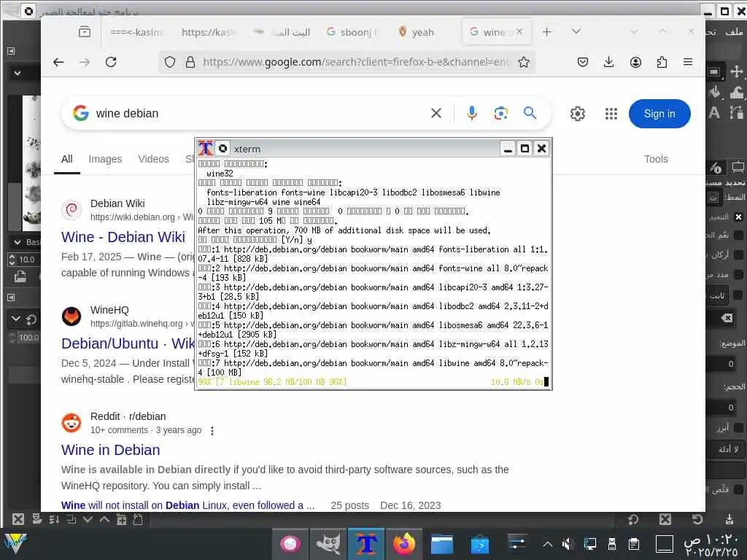747x560 pixels.
Task: Open GIMP from the taskbar
Action: point(328,544)
